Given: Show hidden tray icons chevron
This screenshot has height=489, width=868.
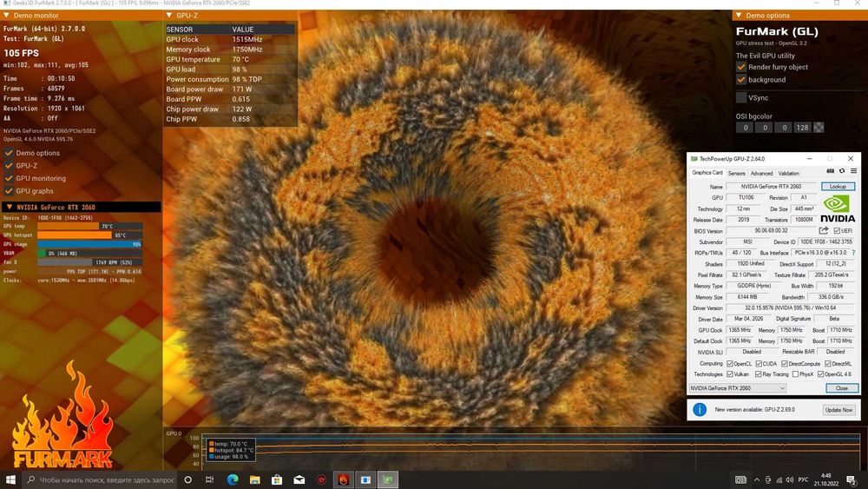Looking at the screenshot, I should pyautogui.click(x=757, y=479).
